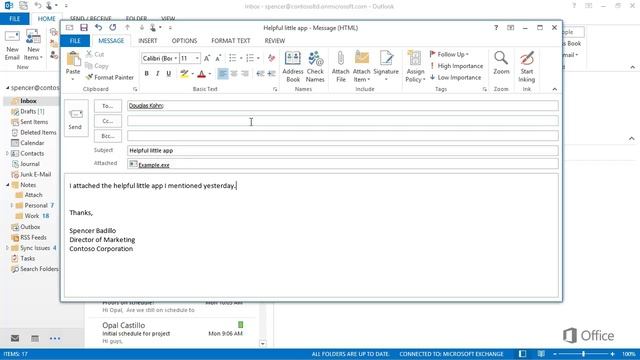The image size is (640, 360).
Task: Open Mail view icon in navigation bar
Action: pos(15,338)
